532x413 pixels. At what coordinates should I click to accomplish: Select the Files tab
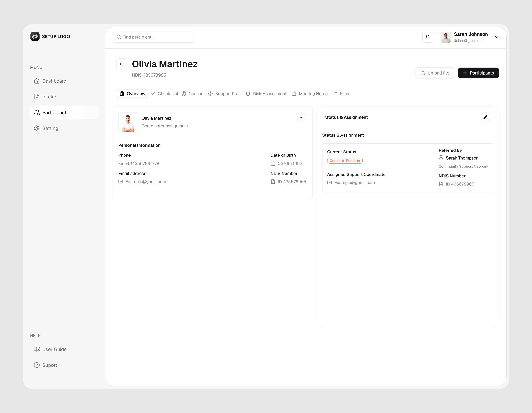tap(344, 94)
